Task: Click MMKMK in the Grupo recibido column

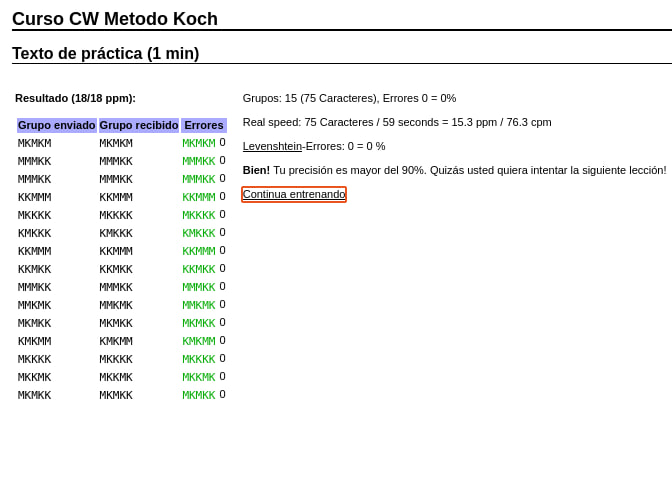Action: point(116,305)
